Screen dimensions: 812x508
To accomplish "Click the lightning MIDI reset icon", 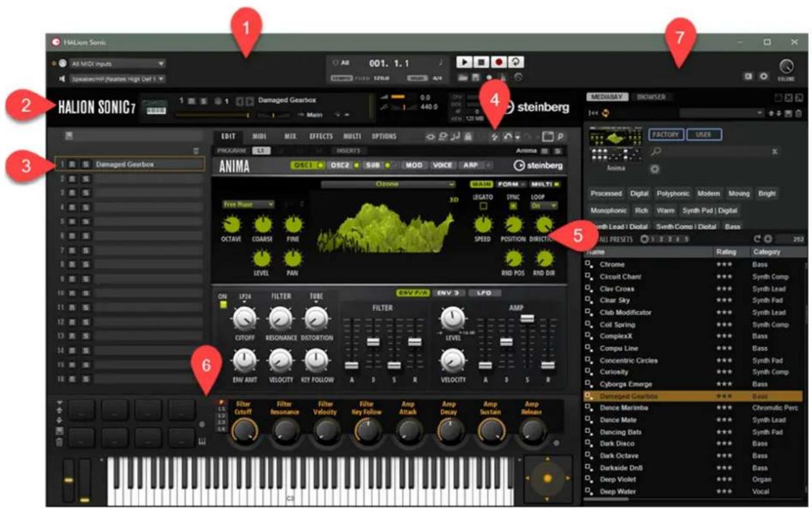I will [495, 137].
